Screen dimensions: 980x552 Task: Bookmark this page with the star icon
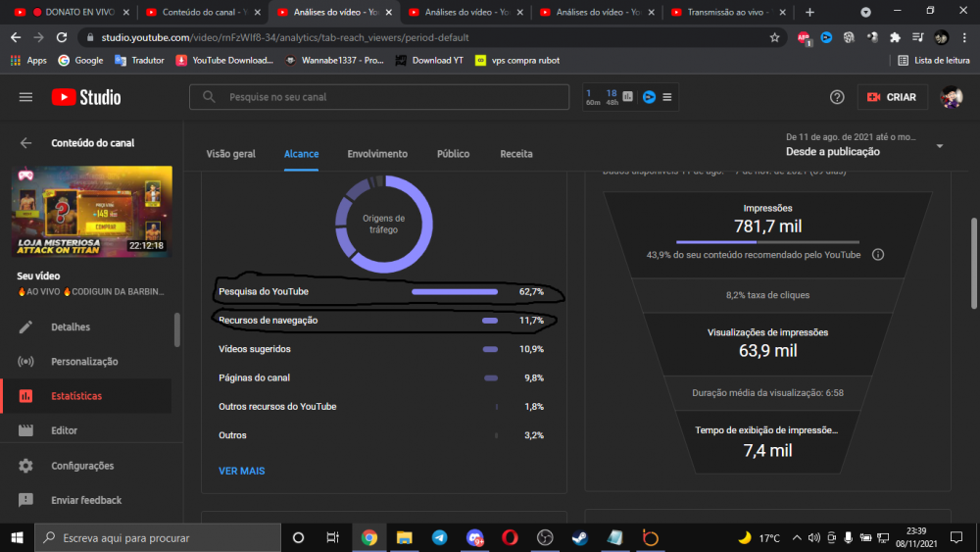775,37
